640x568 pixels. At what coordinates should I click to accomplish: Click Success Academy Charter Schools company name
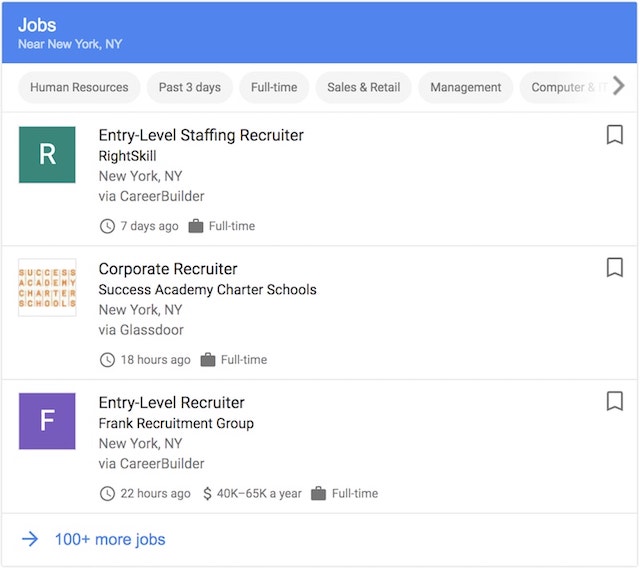pyautogui.click(x=207, y=290)
